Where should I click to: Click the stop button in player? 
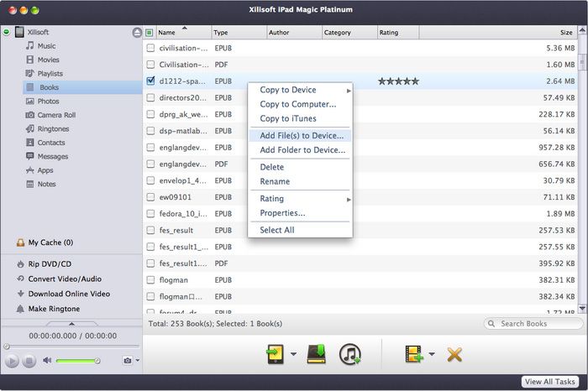click(x=29, y=361)
